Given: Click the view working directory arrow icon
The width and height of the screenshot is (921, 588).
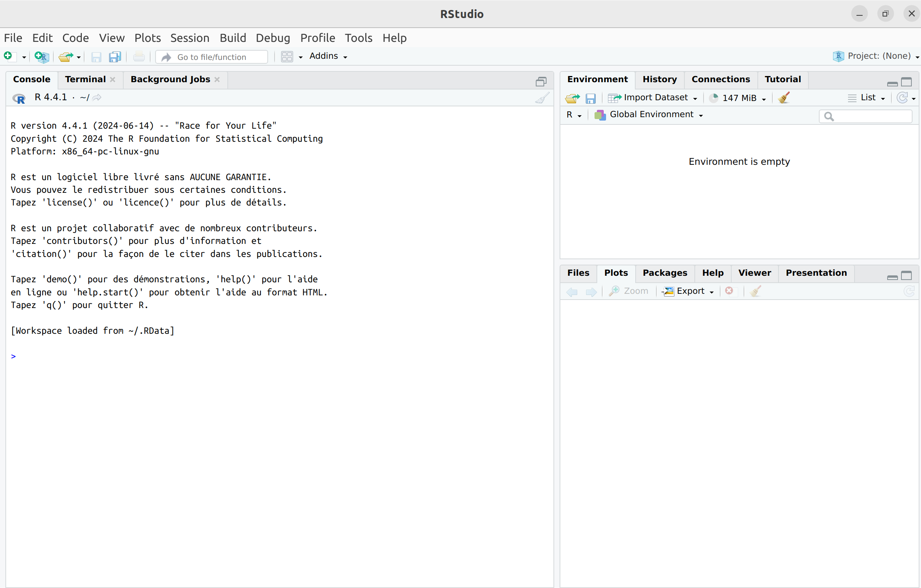Looking at the screenshot, I should tap(97, 98).
